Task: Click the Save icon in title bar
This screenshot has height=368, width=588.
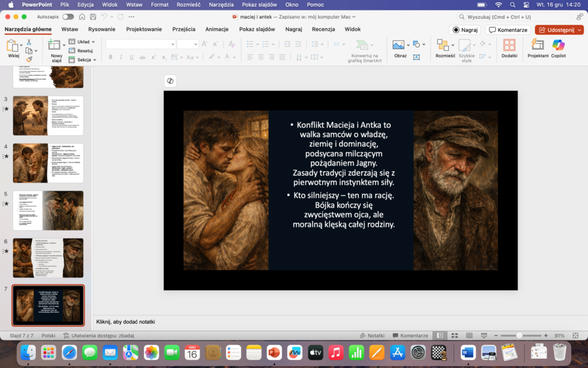Action: tap(94, 16)
